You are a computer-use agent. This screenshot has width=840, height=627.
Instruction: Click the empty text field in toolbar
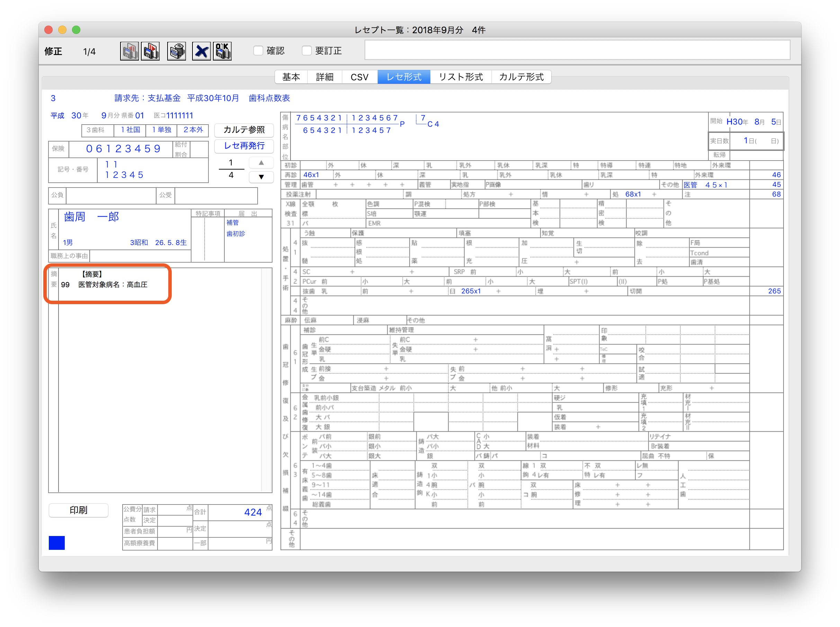(x=577, y=50)
